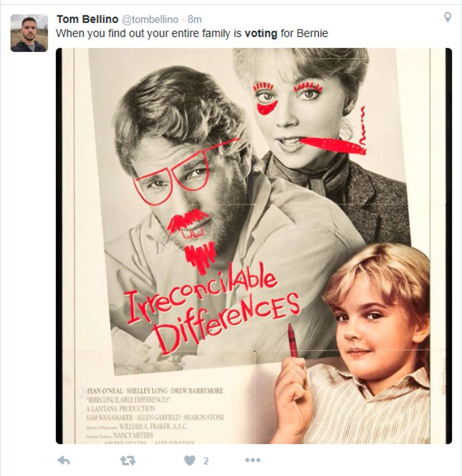
Task: Click the Nancy Meyers credit text on poster
Action: tap(133, 435)
